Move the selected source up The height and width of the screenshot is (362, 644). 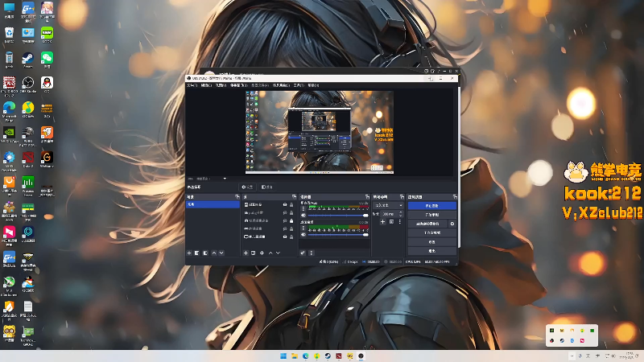270,253
